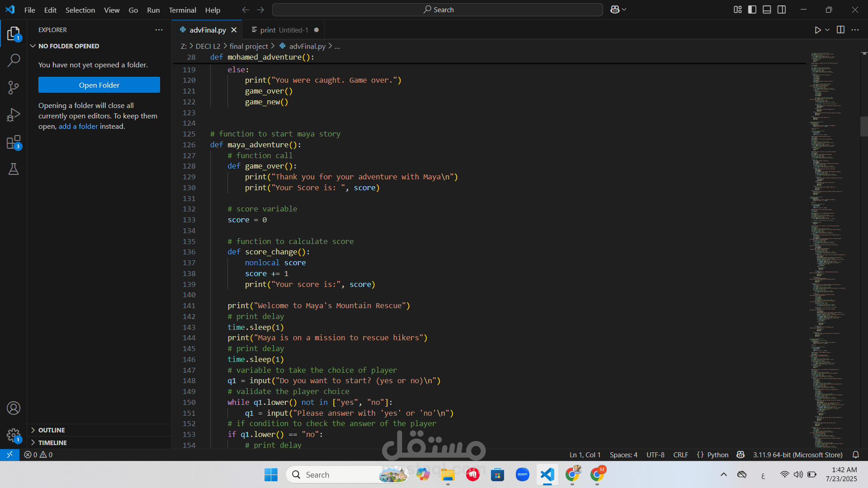Click the Run Python File play button

click(817, 30)
